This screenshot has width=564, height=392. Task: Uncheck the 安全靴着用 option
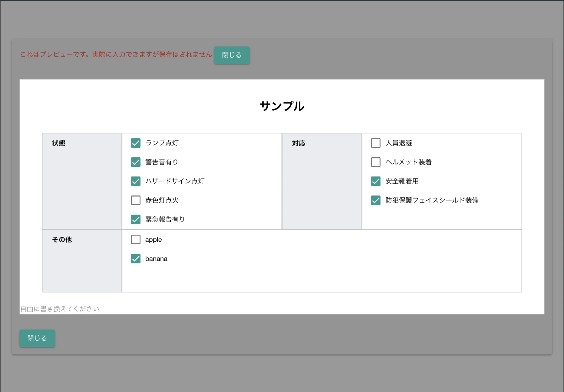(x=376, y=181)
